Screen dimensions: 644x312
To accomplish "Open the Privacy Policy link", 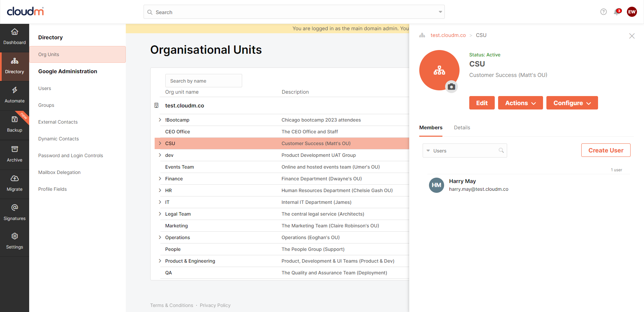I will click(215, 305).
